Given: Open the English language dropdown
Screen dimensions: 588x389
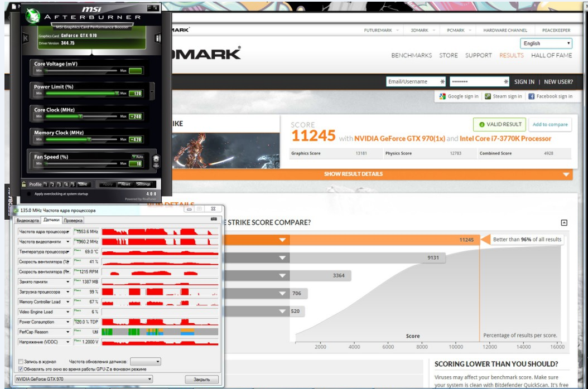Looking at the screenshot, I should click(546, 43).
